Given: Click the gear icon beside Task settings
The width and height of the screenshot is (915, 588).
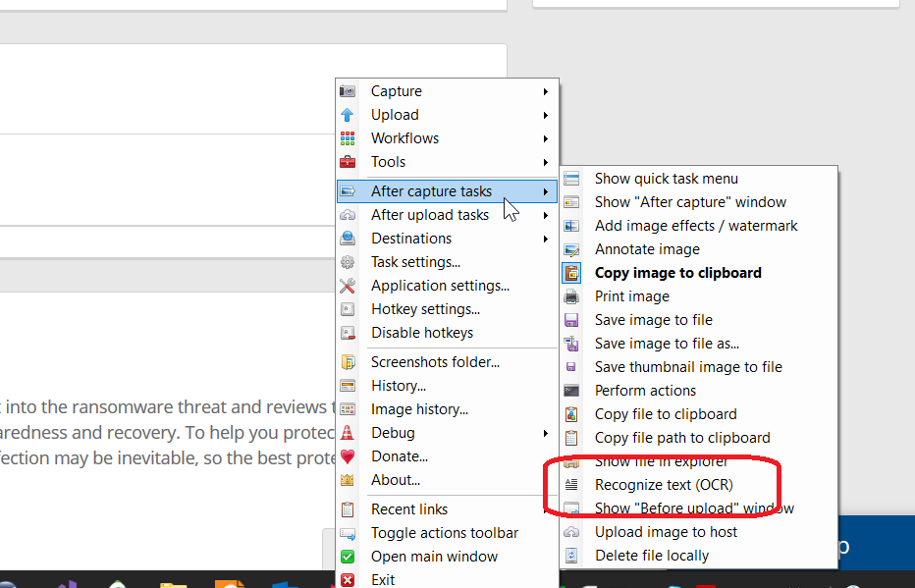Looking at the screenshot, I should click(x=348, y=262).
